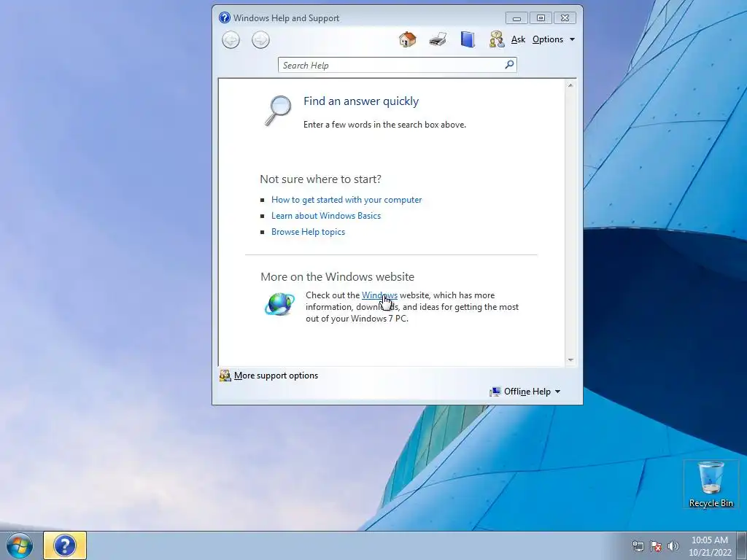Screen dimensions: 747x560
Task: Open How to get started with your computer
Action: click(347, 200)
